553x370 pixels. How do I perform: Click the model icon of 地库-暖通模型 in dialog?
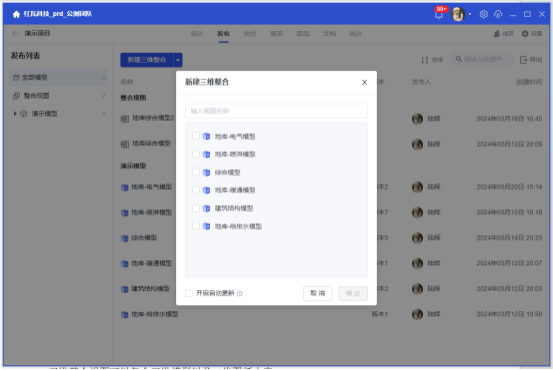(206, 190)
